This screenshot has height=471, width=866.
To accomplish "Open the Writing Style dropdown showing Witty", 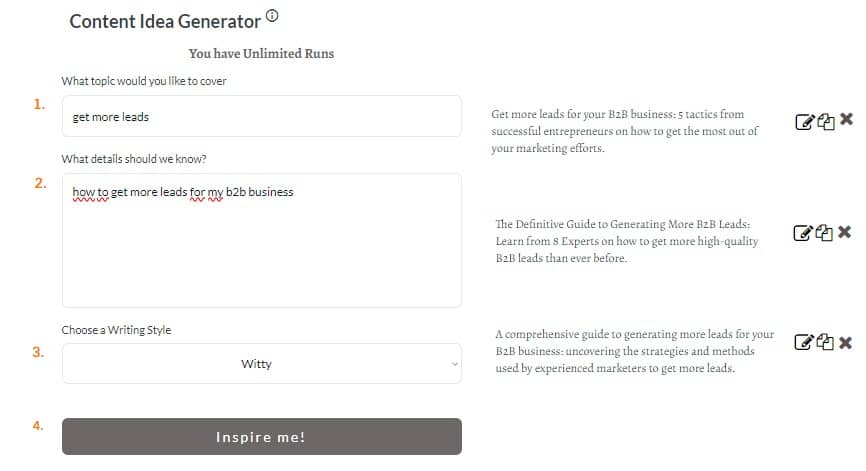I will pos(262,363).
